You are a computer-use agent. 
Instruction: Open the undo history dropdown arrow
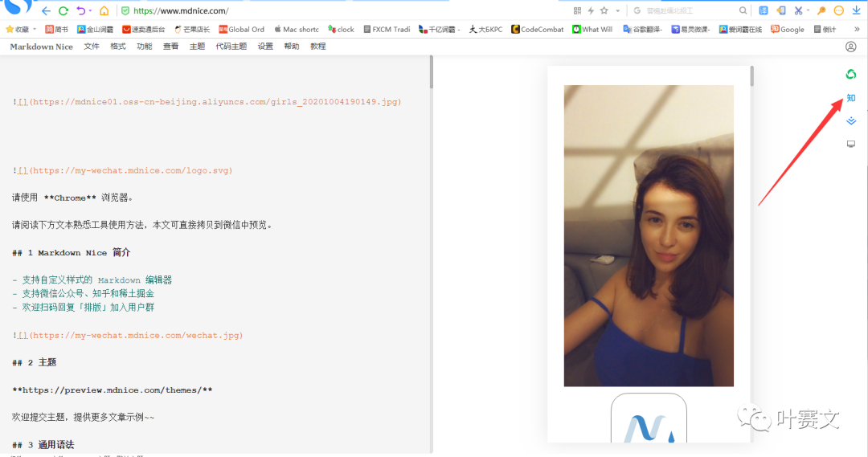click(x=90, y=11)
